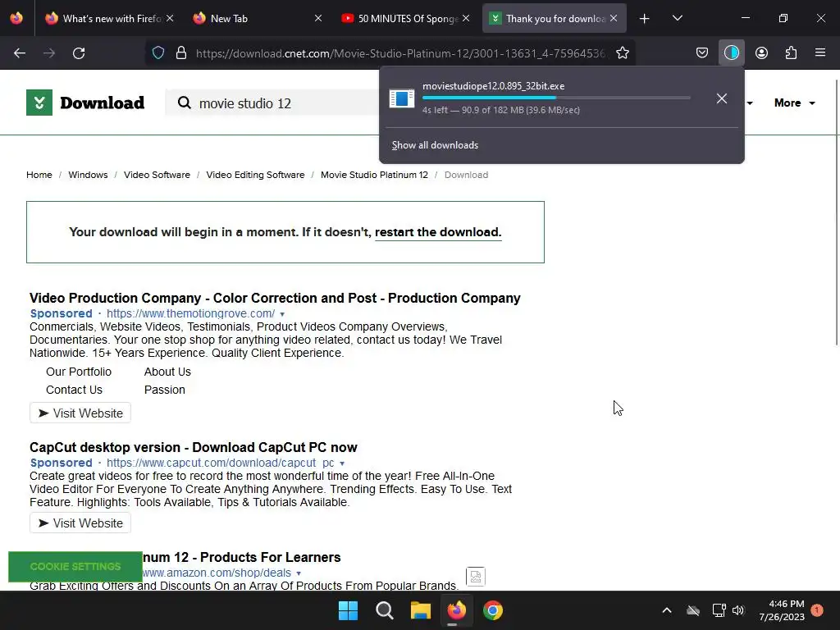
Task: Bookmark this page with the star
Action: click(622, 52)
